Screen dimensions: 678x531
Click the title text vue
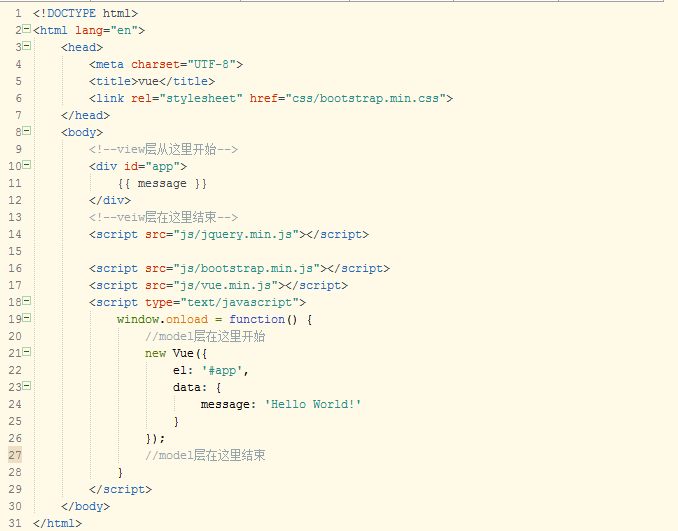pyautogui.click(x=148, y=81)
